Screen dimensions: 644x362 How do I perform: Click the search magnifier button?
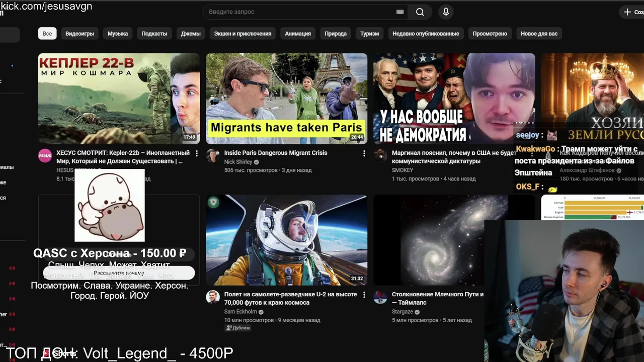[x=420, y=12]
